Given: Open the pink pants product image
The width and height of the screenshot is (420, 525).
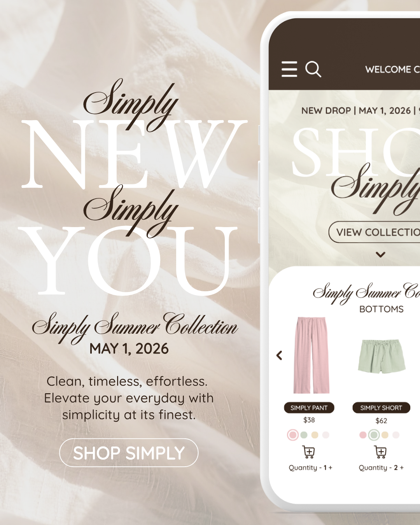Looking at the screenshot, I should click(311, 355).
